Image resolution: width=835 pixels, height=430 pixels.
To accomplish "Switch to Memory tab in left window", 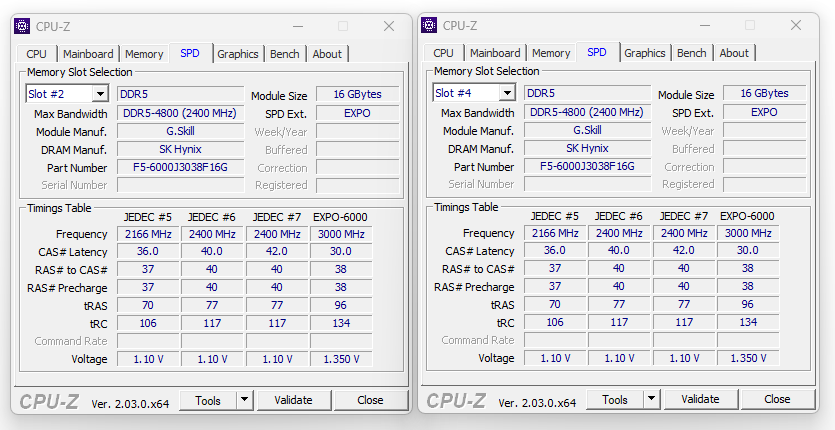I will (x=144, y=54).
